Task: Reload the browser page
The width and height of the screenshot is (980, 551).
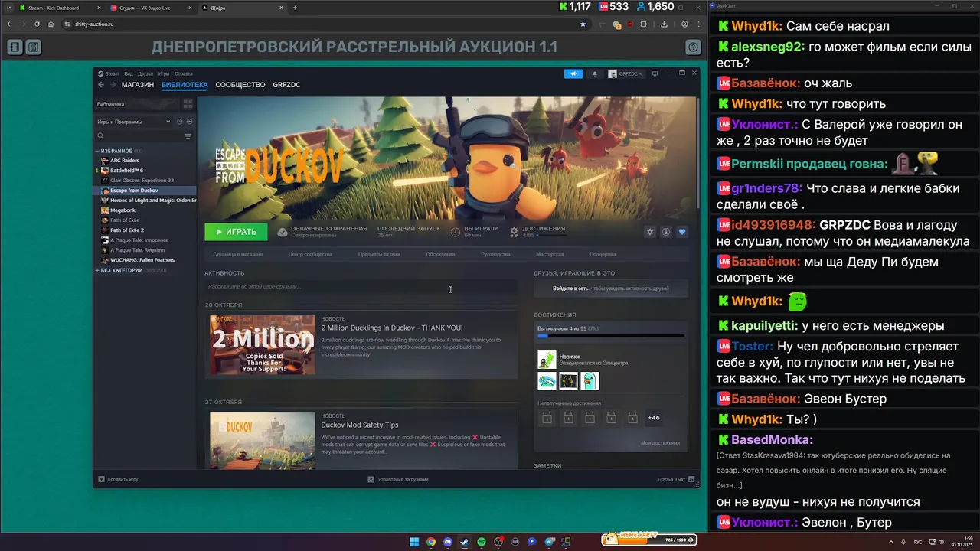Action: click(37, 24)
